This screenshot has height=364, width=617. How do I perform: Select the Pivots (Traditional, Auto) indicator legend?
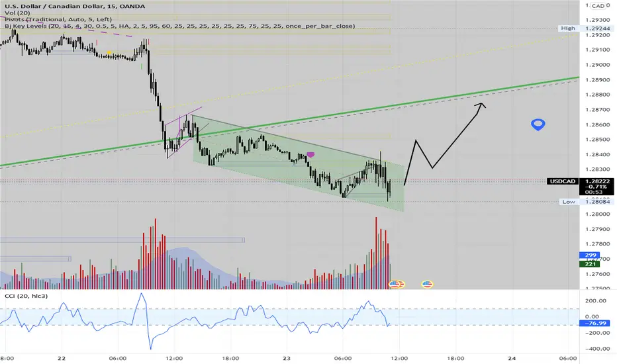pos(58,19)
